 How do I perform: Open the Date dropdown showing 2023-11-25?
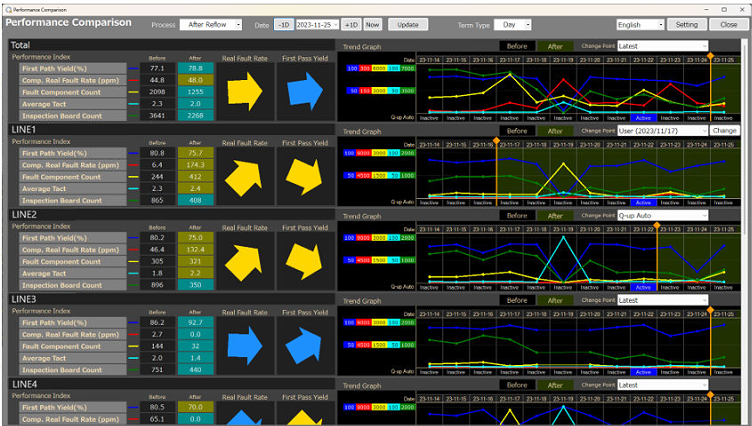pyautogui.click(x=317, y=24)
